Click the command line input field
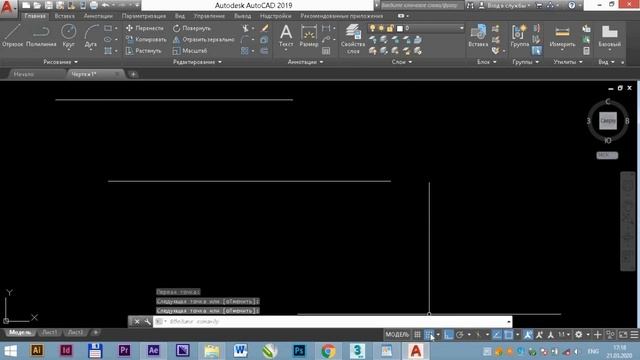640x360 pixels. pos(332,322)
